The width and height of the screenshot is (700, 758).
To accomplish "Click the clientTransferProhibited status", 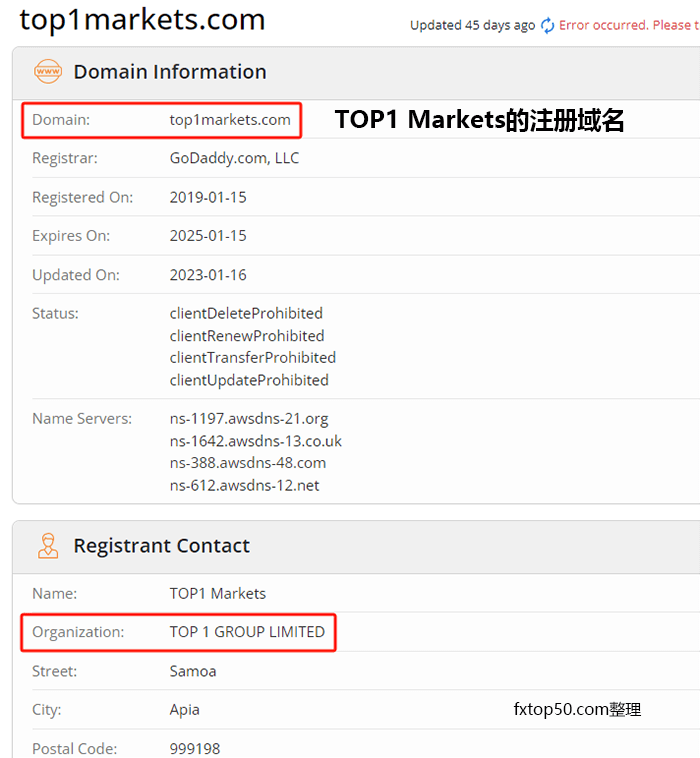I will [x=252, y=358].
